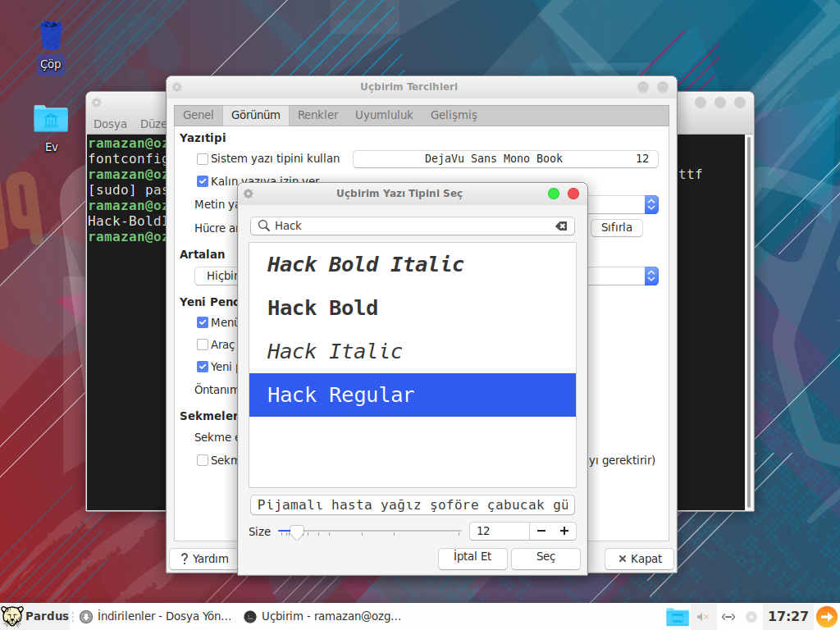The image size is (840, 630).
Task: Open the 'Metin ya' row dropdown arrow
Action: [651, 204]
